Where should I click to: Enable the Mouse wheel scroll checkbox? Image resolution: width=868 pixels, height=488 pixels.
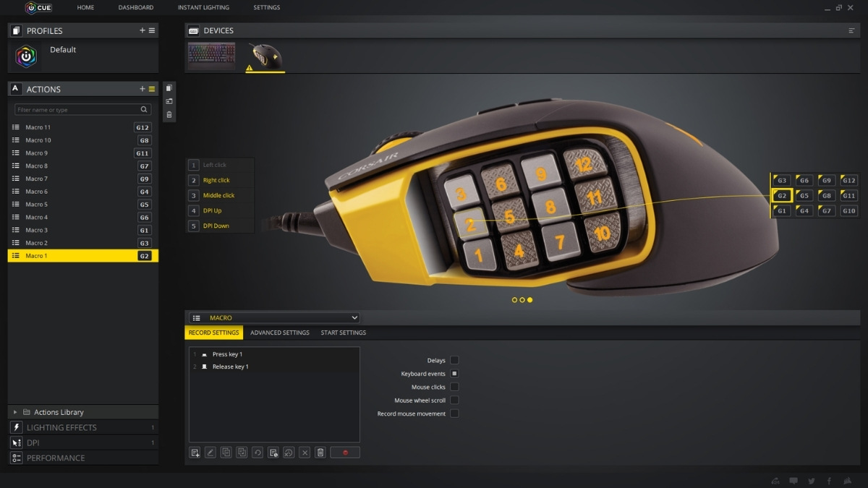coord(454,400)
